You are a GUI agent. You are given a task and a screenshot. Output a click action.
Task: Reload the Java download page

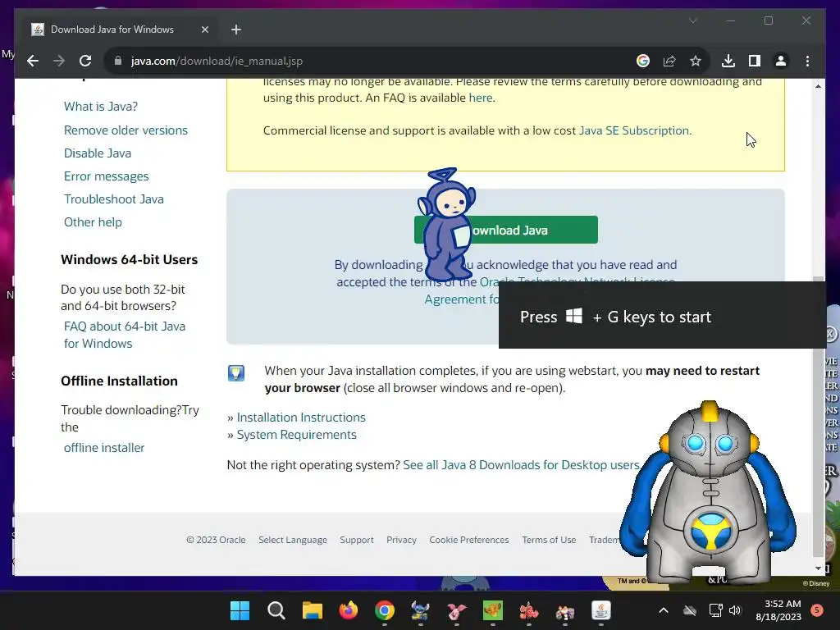coord(85,61)
